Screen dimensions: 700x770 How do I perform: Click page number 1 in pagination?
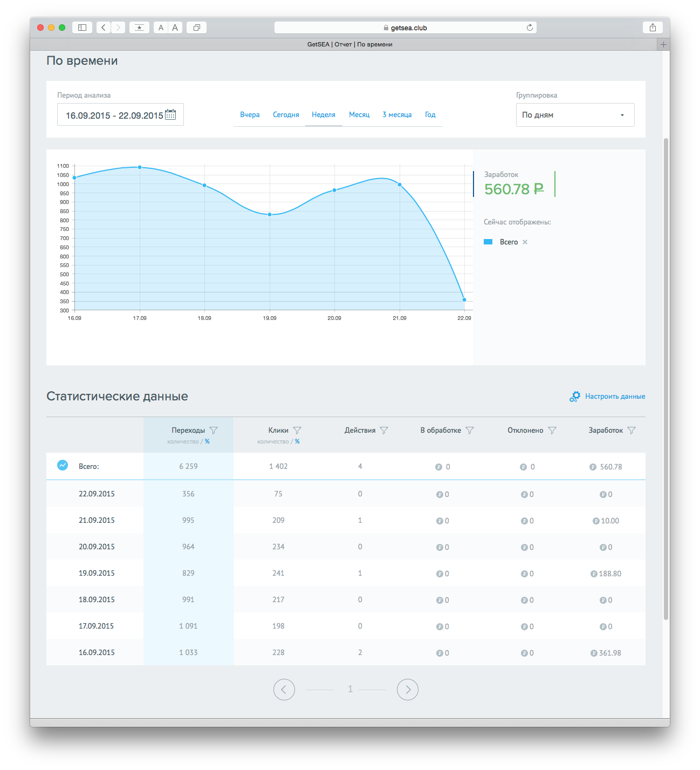click(350, 689)
